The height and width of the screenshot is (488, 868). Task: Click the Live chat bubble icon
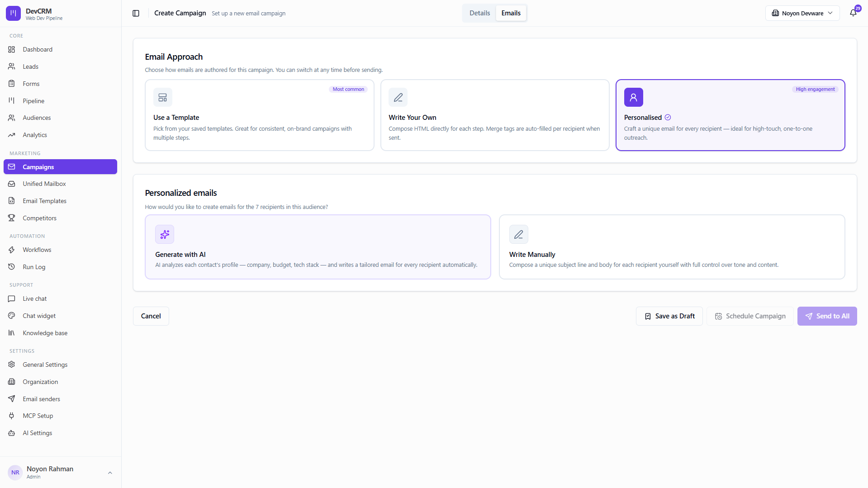coord(12,298)
